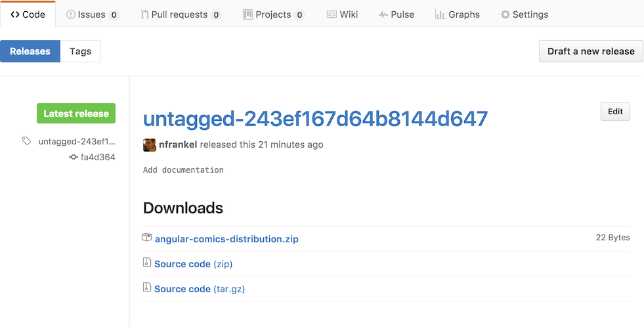Image resolution: width=644 pixels, height=329 pixels.
Task: Open commit fa4d364
Action: [98, 157]
